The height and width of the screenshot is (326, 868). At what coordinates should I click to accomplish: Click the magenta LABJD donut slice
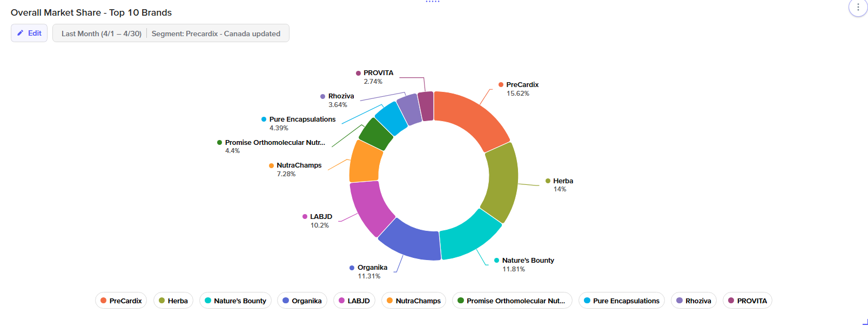[x=371, y=207]
